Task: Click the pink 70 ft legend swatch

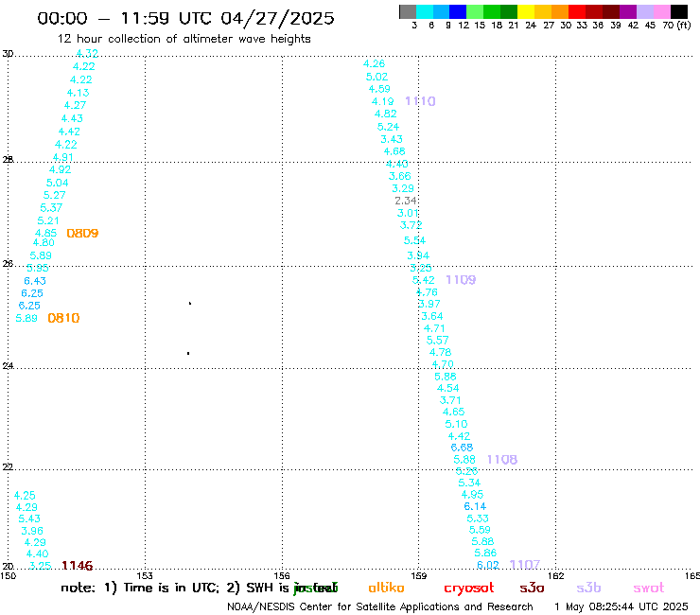Action: [661, 11]
